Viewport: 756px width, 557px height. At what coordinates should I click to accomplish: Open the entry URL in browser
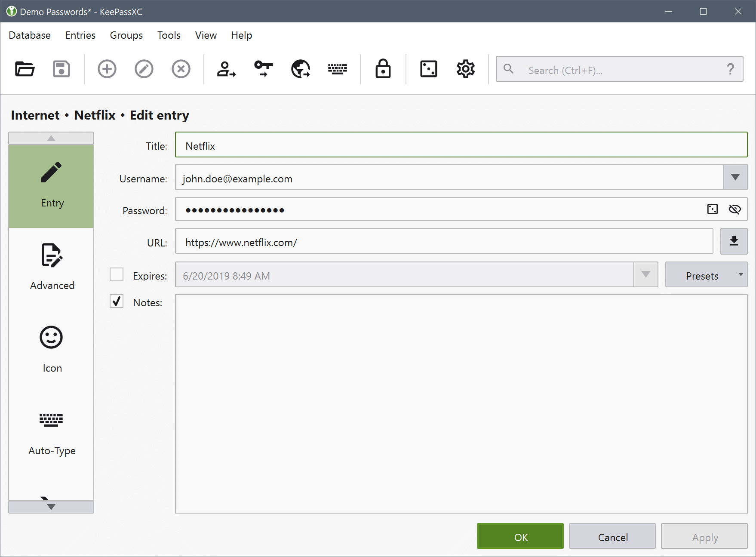click(300, 69)
